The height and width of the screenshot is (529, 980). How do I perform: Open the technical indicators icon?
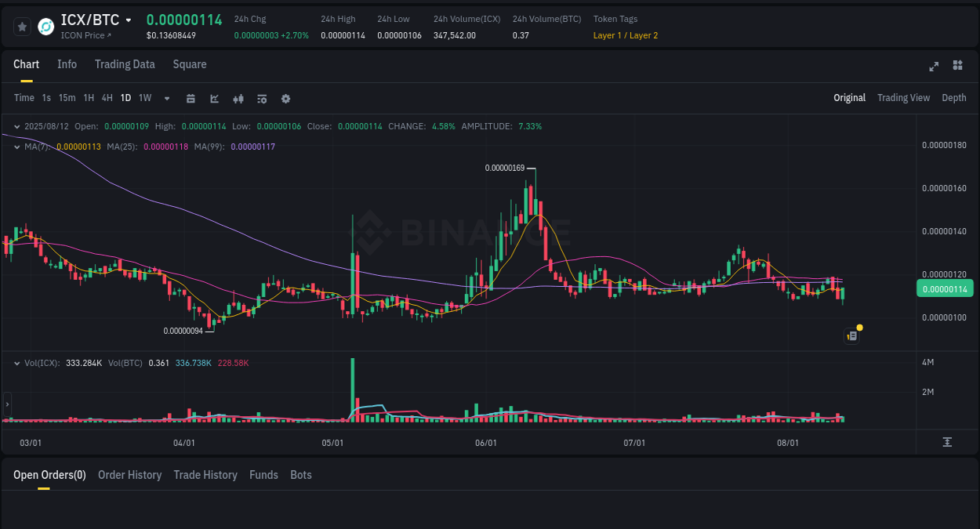pos(238,98)
